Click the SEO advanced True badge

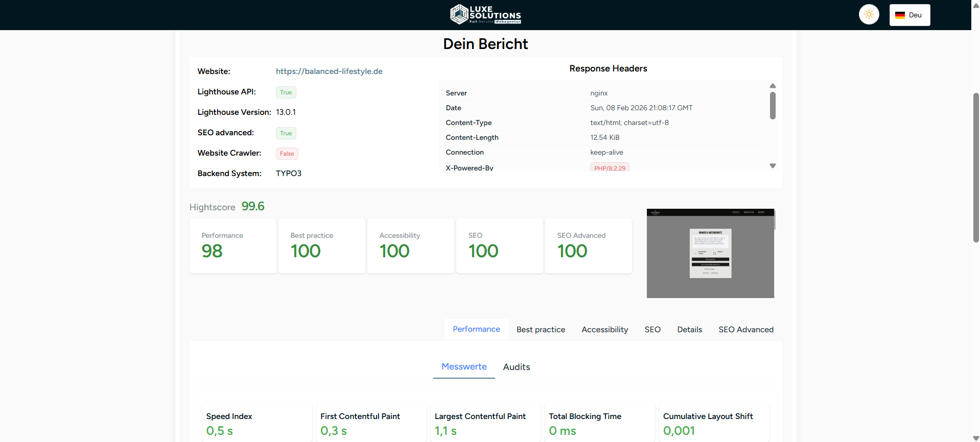(286, 133)
